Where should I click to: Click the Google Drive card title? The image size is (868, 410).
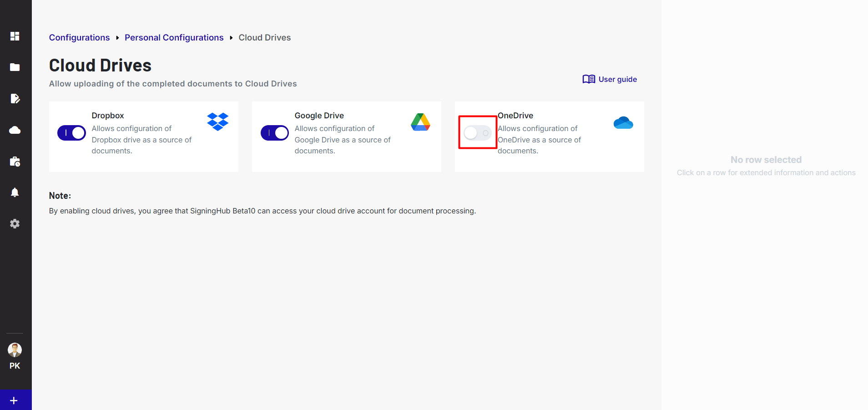click(319, 116)
